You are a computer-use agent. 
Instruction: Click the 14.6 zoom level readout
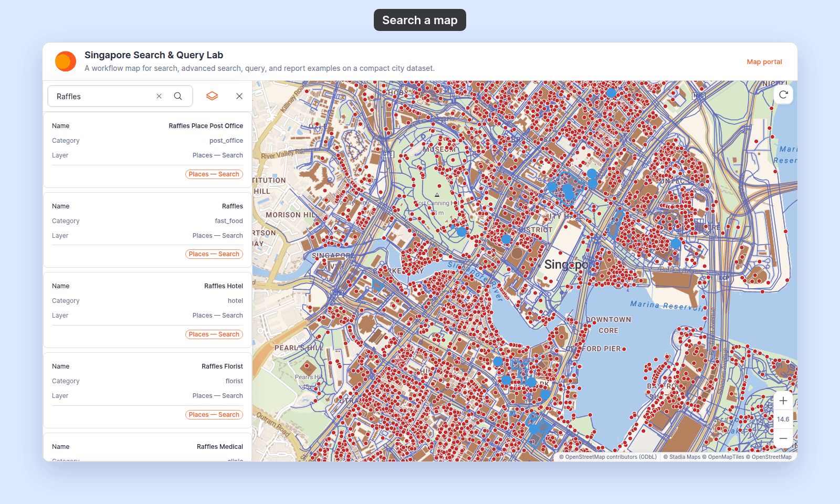(x=783, y=419)
